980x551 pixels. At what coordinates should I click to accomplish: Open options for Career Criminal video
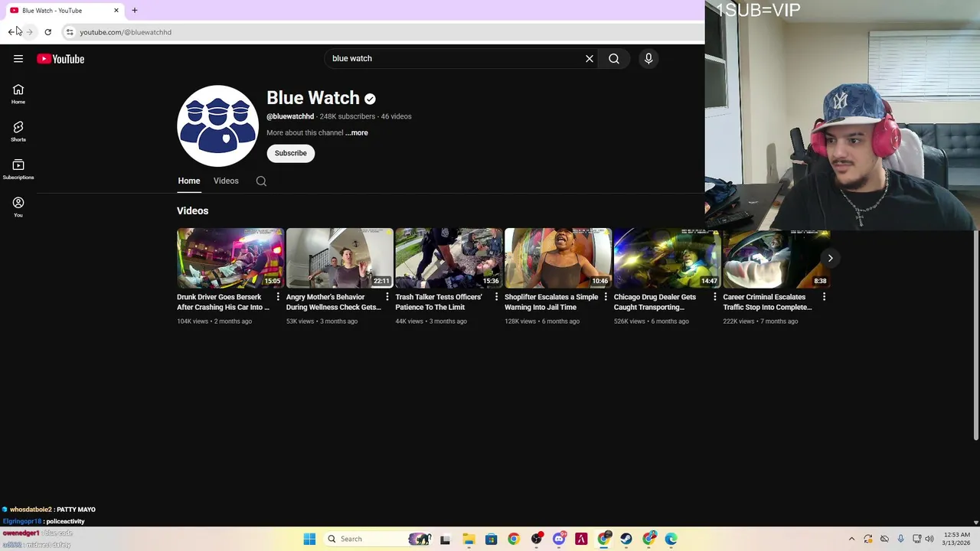click(824, 297)
